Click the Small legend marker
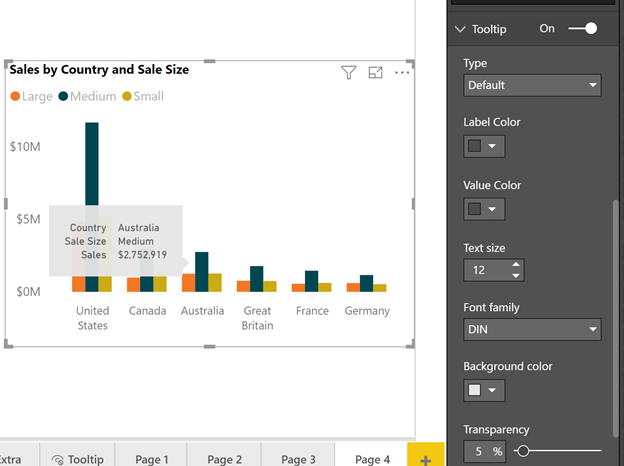 [126, 97]
